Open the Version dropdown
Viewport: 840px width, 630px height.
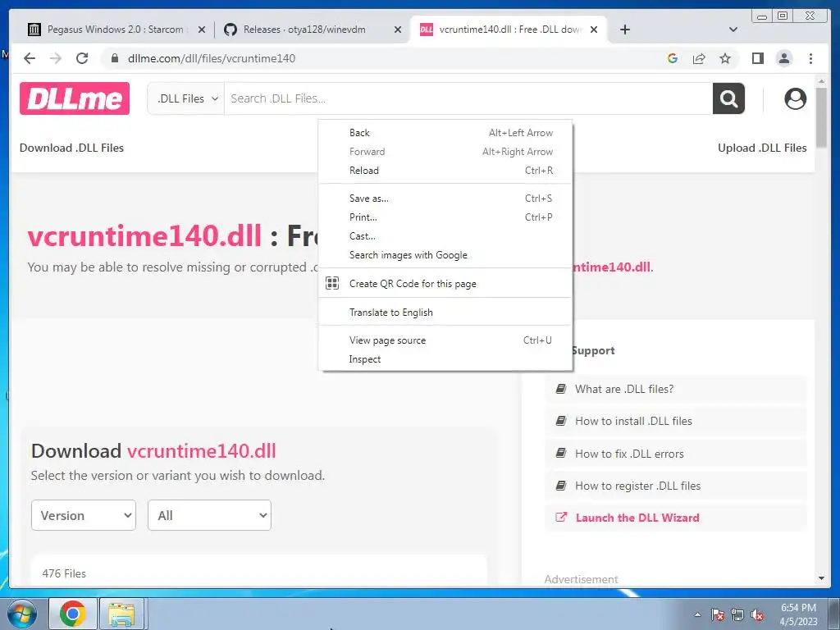click(x=84, y=515)
